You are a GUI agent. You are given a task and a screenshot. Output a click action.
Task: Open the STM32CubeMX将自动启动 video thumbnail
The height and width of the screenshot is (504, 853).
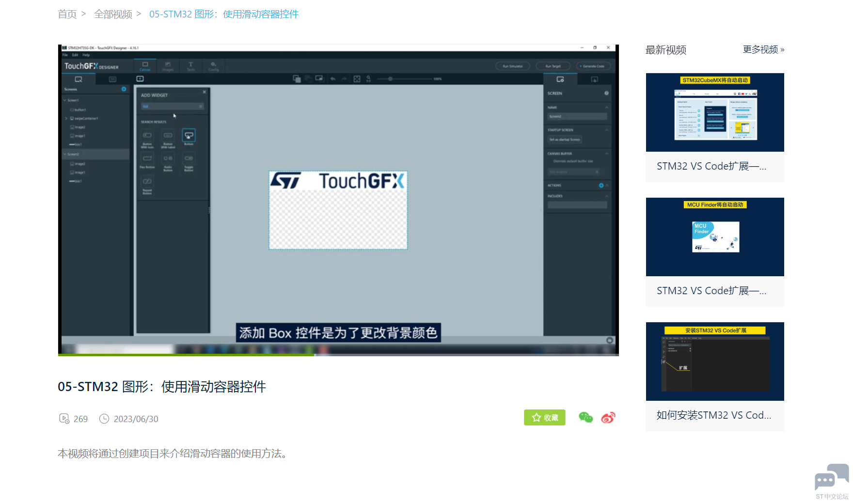(715, 112)
